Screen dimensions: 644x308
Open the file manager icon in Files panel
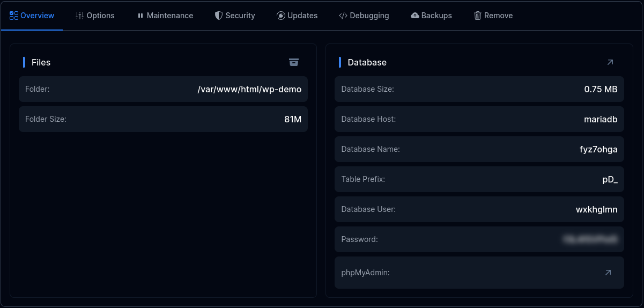click(293, 62)
